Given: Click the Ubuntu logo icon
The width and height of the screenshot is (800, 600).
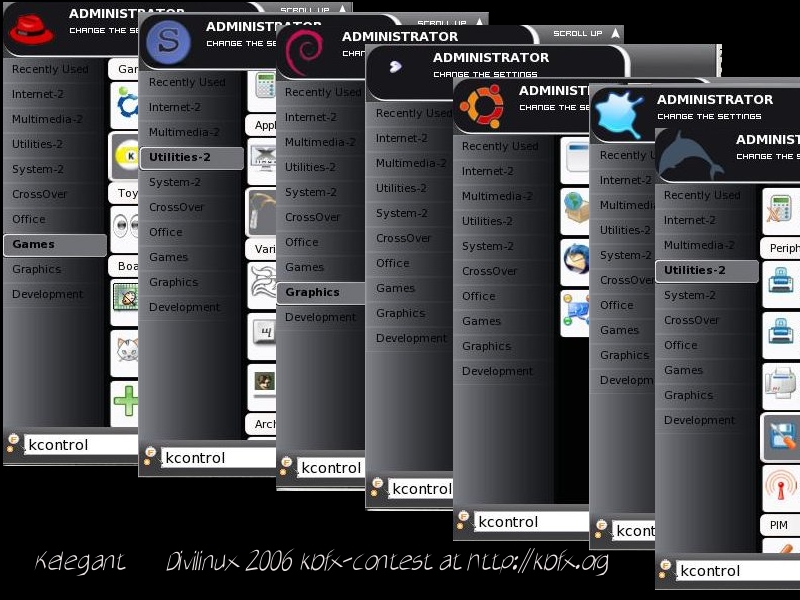Looking at the screenshot, I should [x=481, y=106].
